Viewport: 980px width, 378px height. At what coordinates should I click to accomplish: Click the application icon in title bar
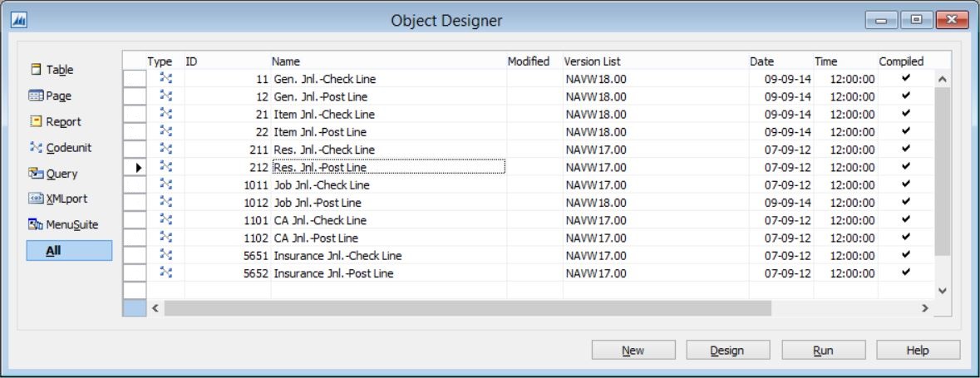click(x=19, y=21)
